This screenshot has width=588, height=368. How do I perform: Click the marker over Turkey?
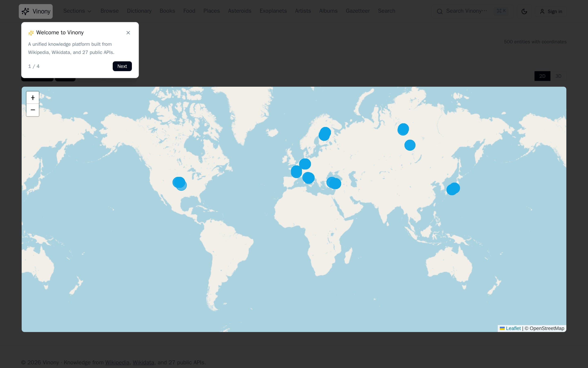(x=334, y=183)
